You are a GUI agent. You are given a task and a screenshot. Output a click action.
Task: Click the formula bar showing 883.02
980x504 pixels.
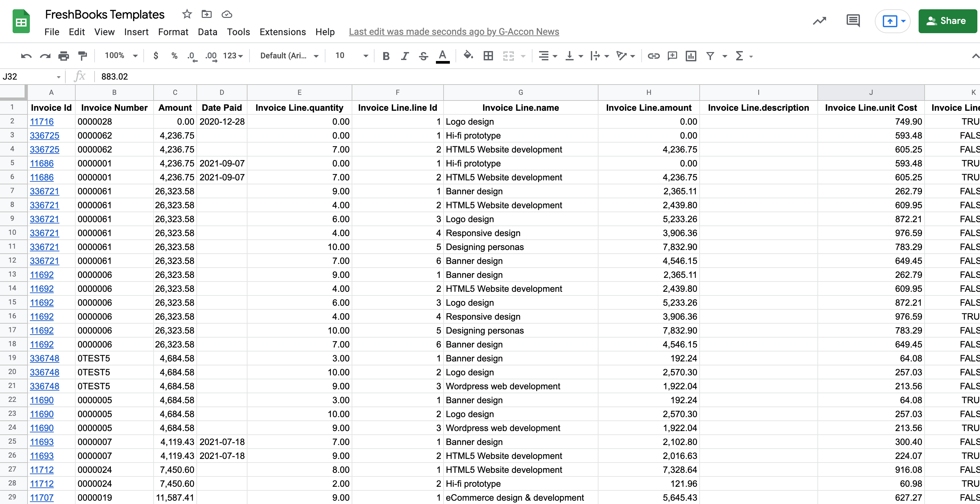536,77
